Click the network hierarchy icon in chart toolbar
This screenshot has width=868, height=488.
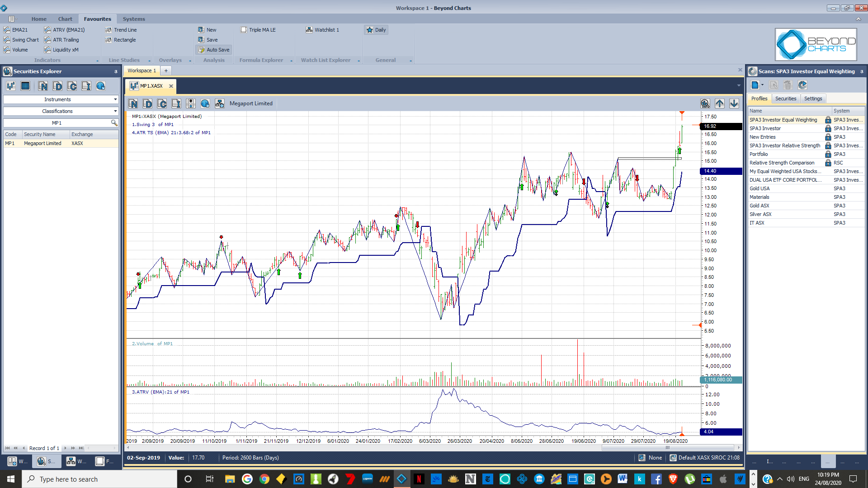click(x=220, y=103)
